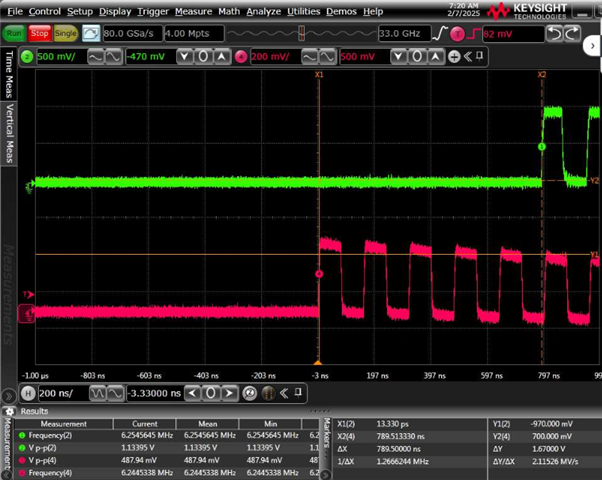Click the memory bar position slider handle
The height and width of the screenshot is (480, 602).
click(x=302, y=33)
